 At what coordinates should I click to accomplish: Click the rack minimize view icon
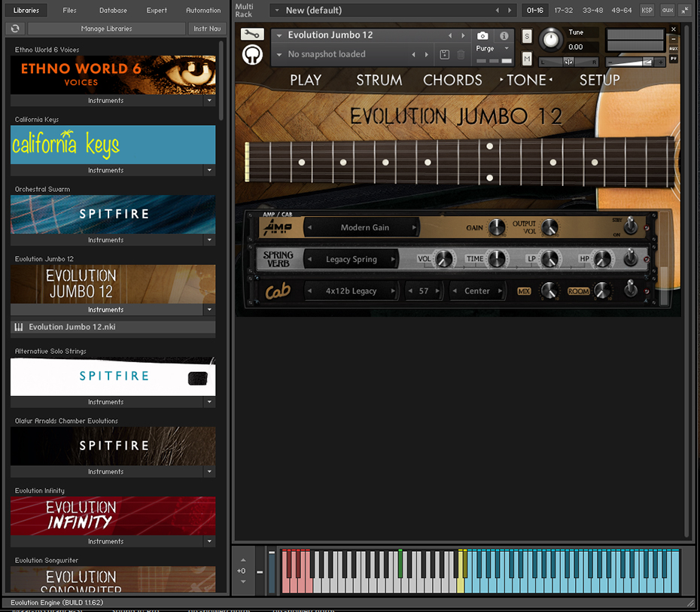point(685,11)
